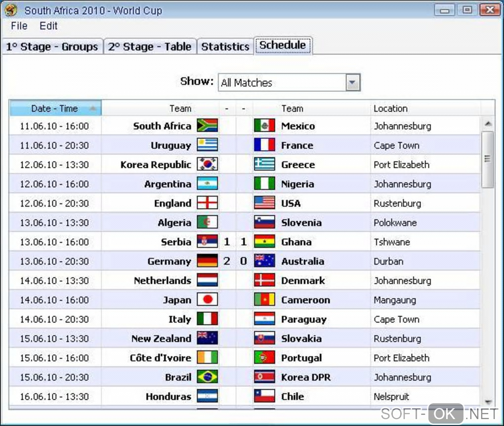
Task: Sort by the Date - Time column header
Action: tap(55, 109)
